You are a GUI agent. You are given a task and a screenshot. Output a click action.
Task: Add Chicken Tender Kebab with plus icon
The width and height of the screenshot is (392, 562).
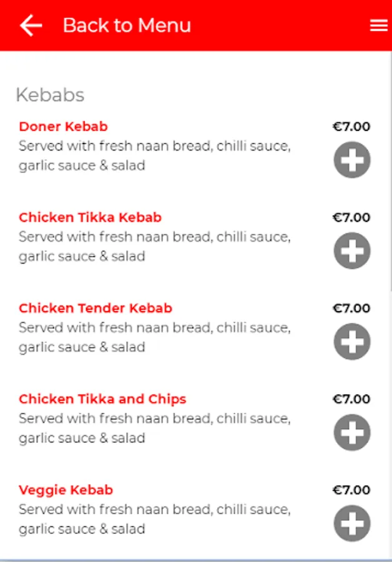(x=352, y=341)
